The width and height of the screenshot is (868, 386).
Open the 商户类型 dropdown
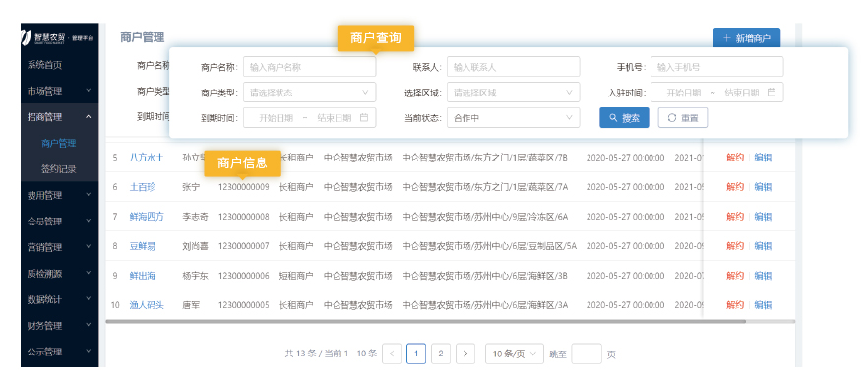click(309, 93)
